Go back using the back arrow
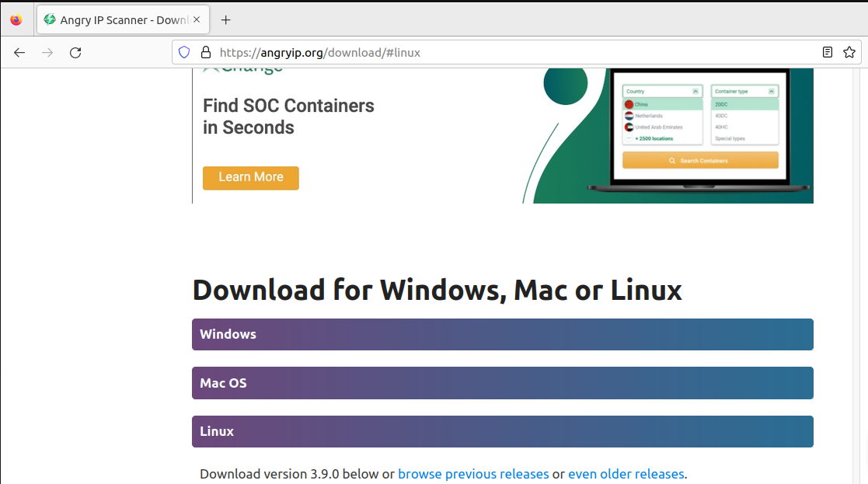868x484 pixels. tap(19, 52)
